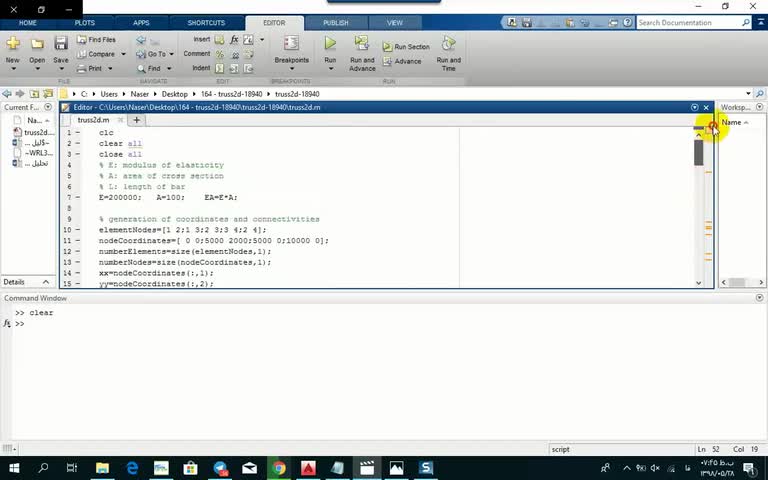Click the navigate Back arrow in ribbon

(x=141, y=40)
